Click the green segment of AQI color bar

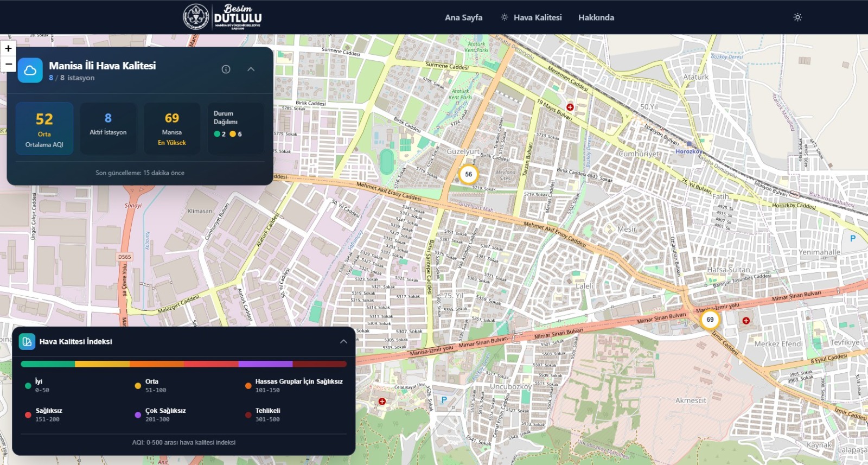tap(48, 364)
